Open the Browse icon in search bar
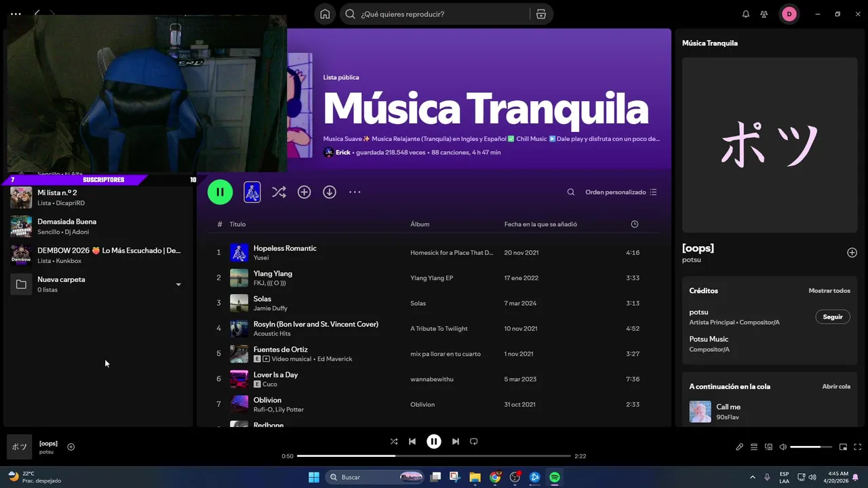 click(x=540, y=14)
